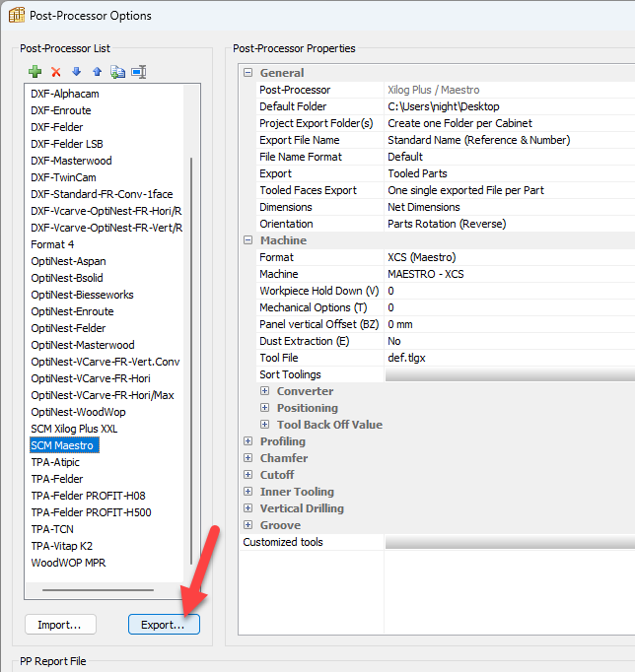Edit Panel vertical Offset (BZ) value

pos(510,324)
